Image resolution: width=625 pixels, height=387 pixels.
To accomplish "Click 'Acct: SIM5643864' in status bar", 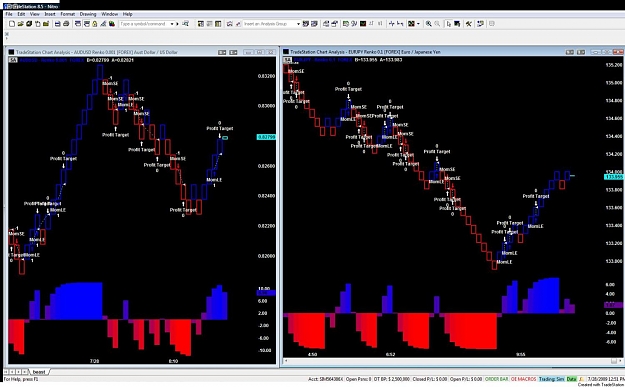I will pos(325,379).
